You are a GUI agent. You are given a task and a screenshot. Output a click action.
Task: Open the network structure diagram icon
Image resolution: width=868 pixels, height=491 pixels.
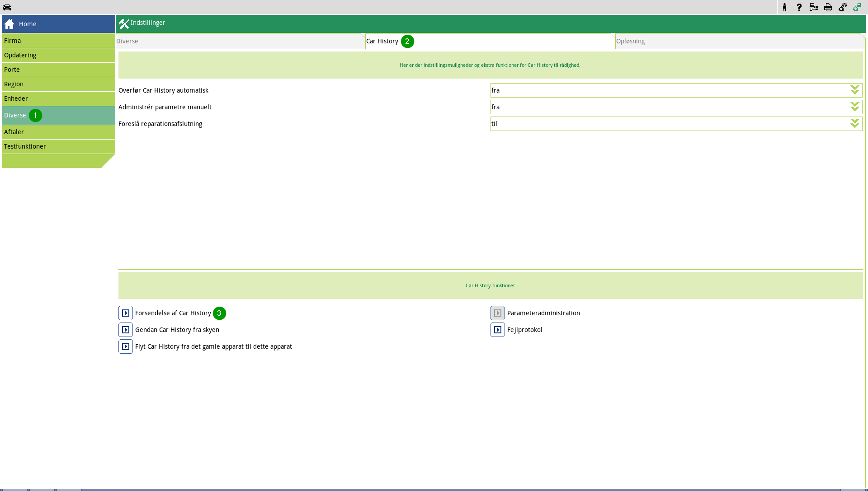814,7
